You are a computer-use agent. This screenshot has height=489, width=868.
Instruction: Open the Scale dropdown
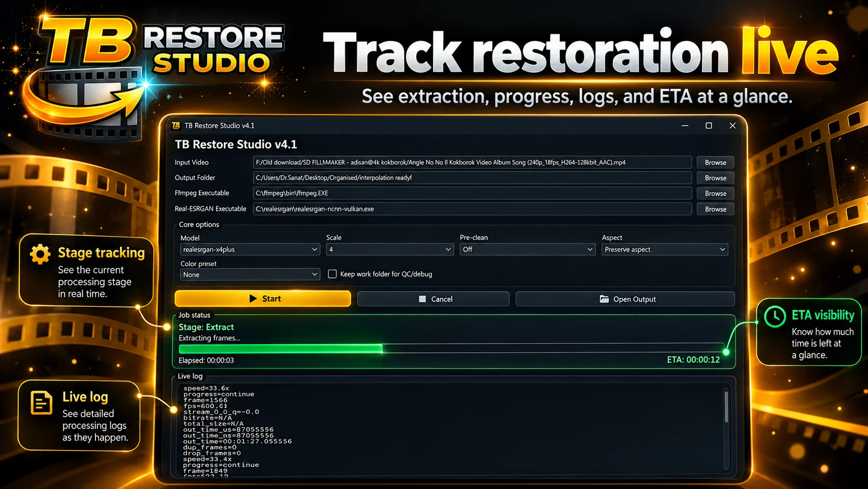pyautogui.click(x=390, y=249)
